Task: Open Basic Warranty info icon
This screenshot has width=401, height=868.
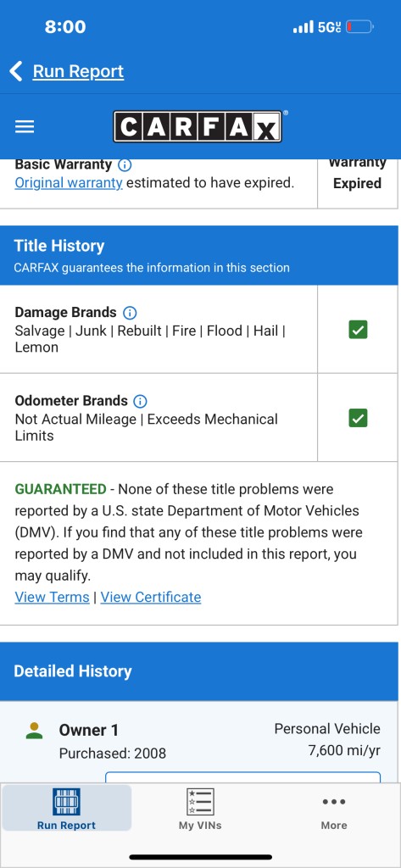Action: click(125, 165)
